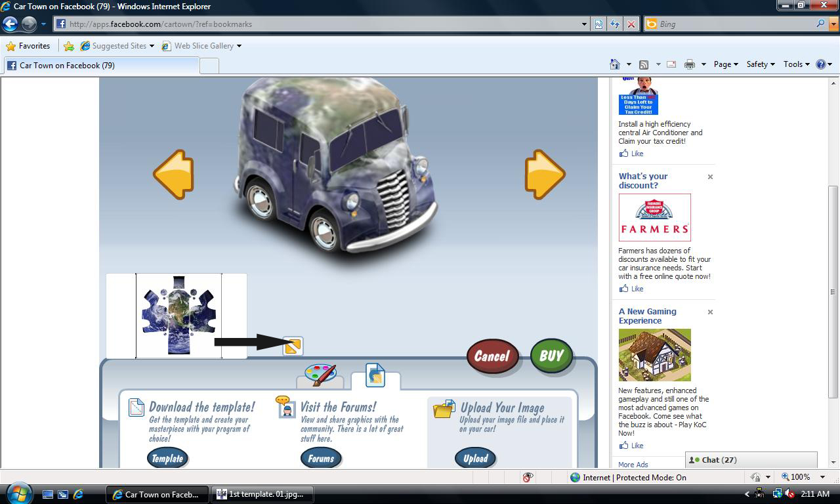The image size is (840, 504).
Task: Open the Page dropdown menu
Action: point(725,64)
